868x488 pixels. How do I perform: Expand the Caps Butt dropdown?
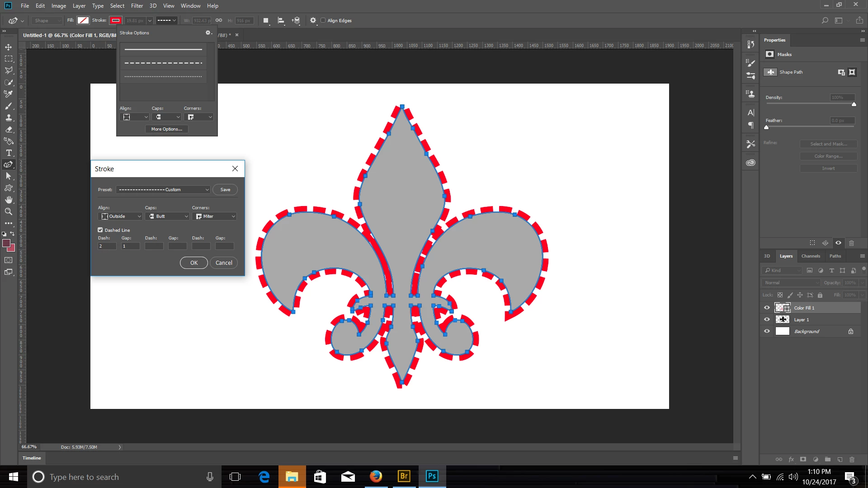[x=167, y=216]
